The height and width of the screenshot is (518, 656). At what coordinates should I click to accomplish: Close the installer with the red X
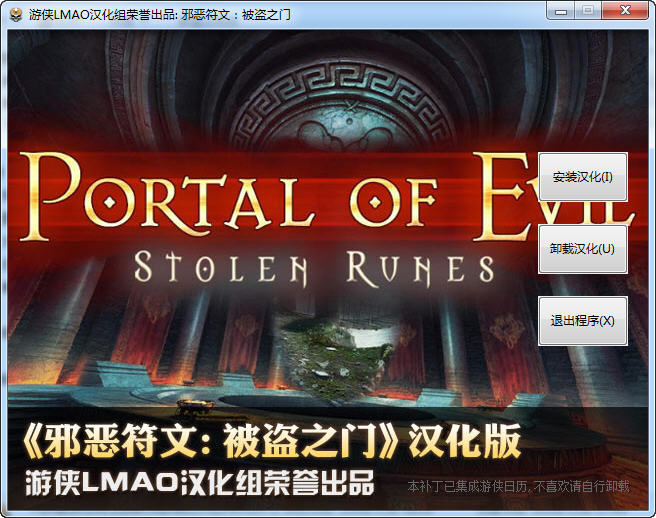625,10
